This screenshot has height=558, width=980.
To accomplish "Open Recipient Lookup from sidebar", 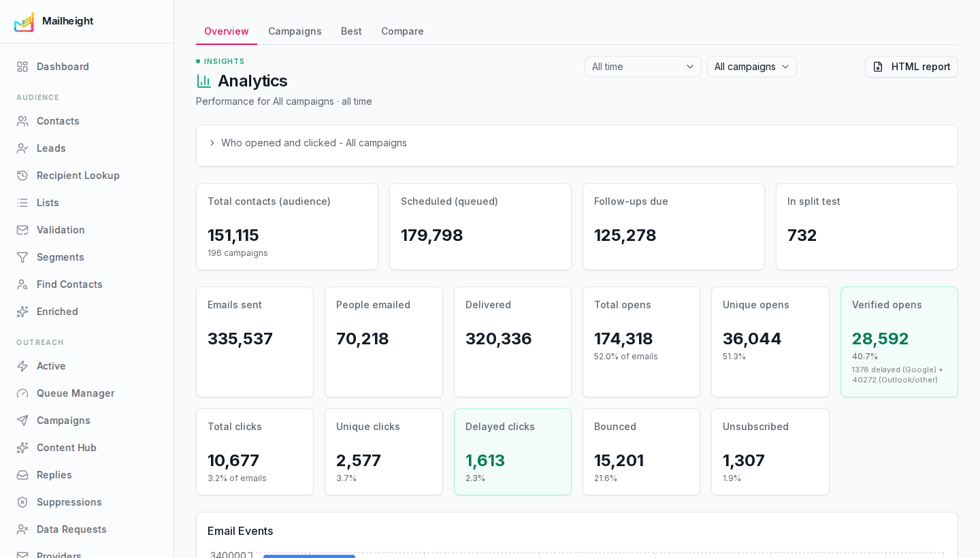I will [86, 176].
